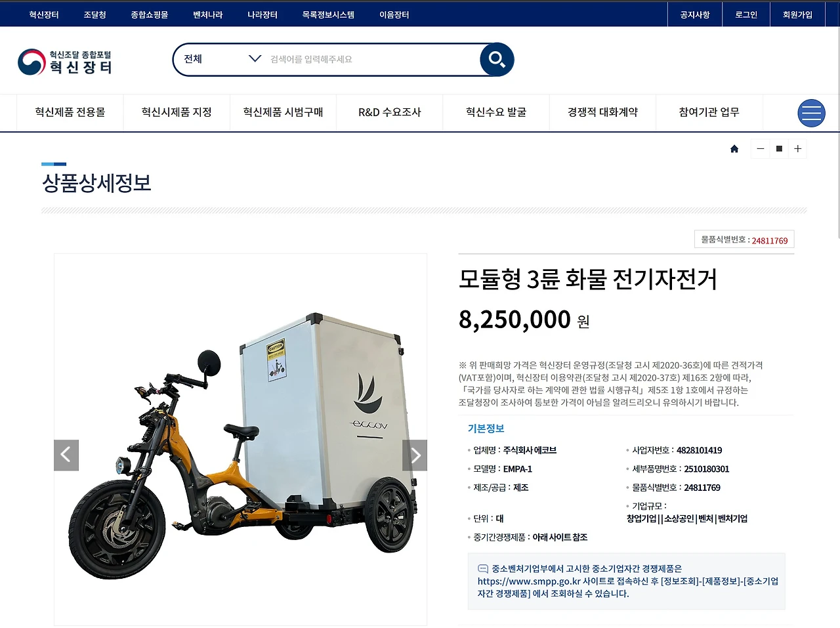Image resolution: width=840 pixels, height=628 pixels.
Task: Go to home via house icon
Action: tap(734, 149)
